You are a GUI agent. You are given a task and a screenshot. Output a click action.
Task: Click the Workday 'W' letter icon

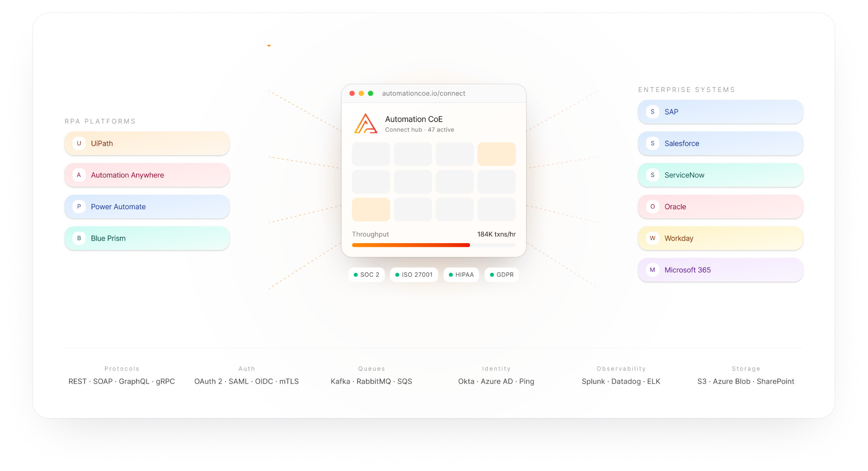point(652,238)
